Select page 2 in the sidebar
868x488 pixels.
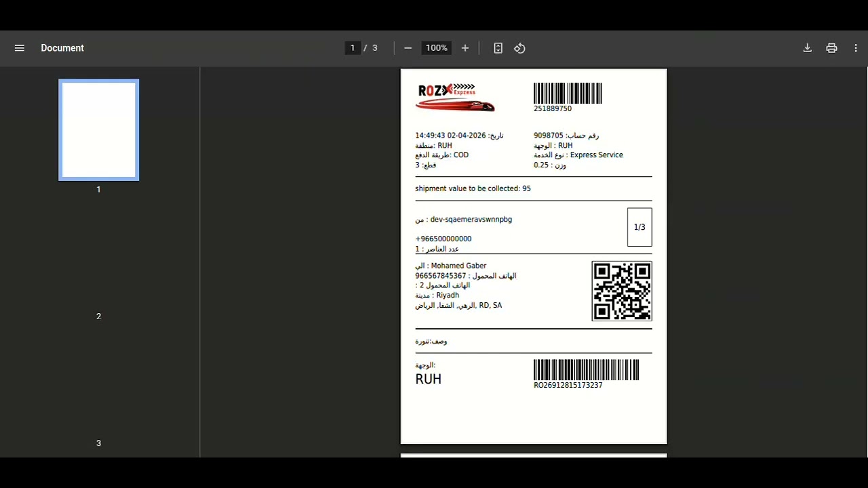coord(98,316)
